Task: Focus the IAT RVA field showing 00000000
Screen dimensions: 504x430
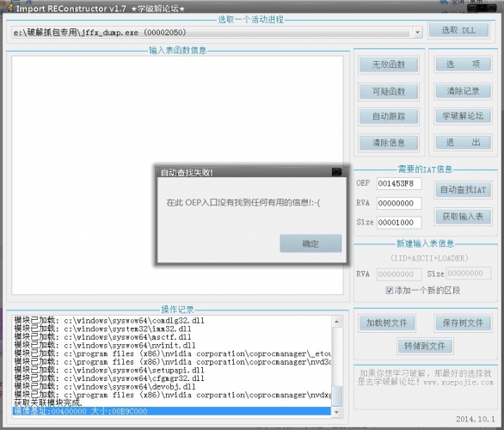Action: pyautogui.click(x=399, y=203)
